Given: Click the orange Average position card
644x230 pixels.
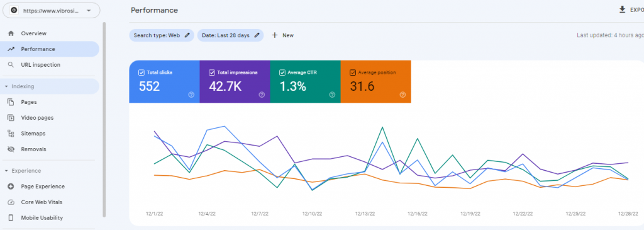Looking at the screenshot, I should coord(376,81).
